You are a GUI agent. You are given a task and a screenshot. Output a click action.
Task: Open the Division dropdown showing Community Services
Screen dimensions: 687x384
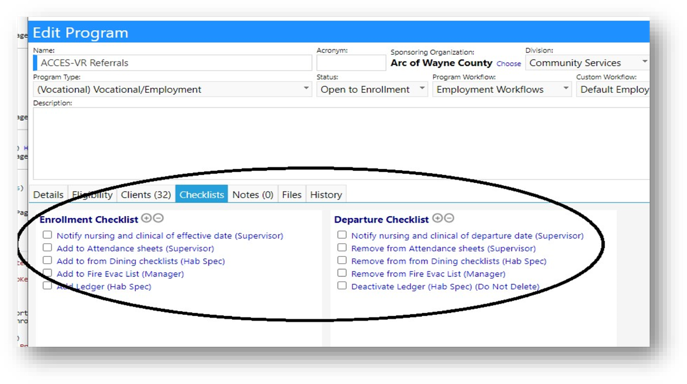587,63
